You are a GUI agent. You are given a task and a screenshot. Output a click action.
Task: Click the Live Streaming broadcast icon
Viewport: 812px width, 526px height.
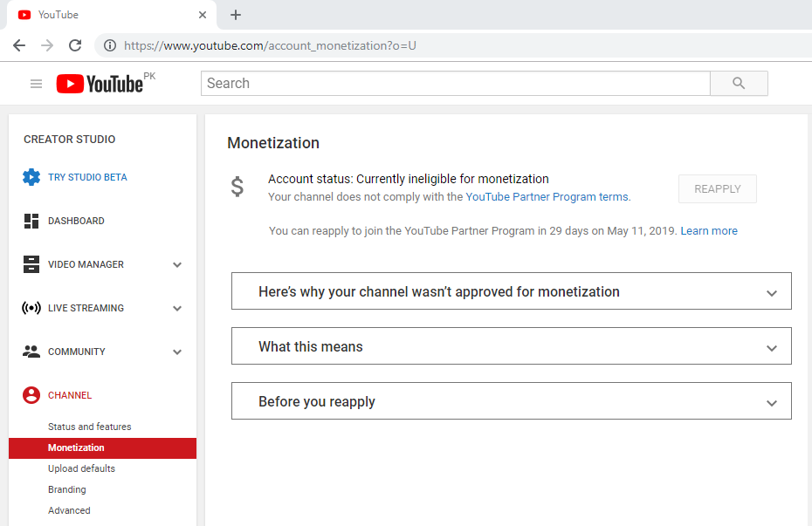tap(31, 308)
